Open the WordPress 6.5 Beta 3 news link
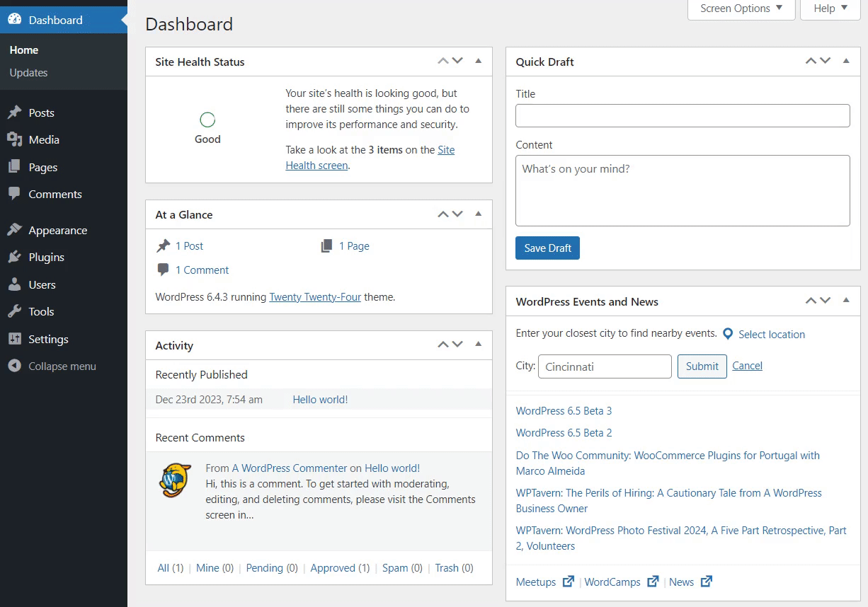The height and width of the screenshot is (607, 868). click(x=564, y=411)
